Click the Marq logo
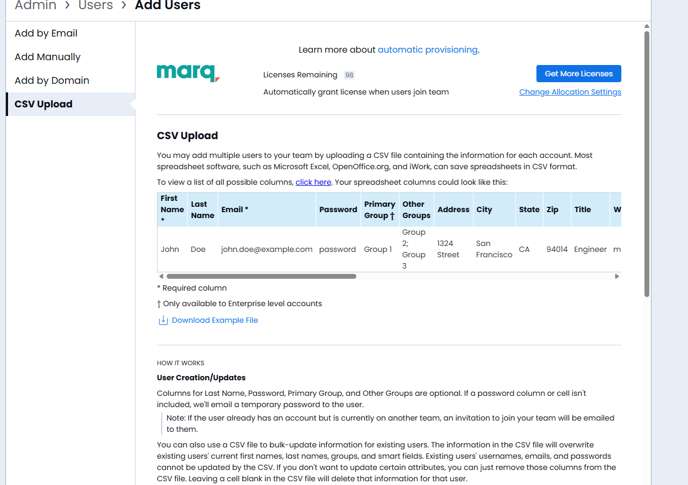This screenshot has height=485, width=688. (188, 73)
